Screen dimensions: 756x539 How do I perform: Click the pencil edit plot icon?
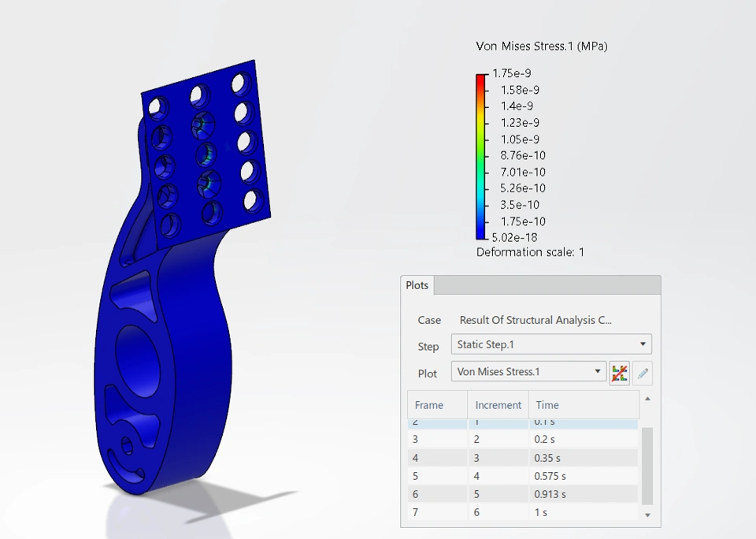coord(643,374)
